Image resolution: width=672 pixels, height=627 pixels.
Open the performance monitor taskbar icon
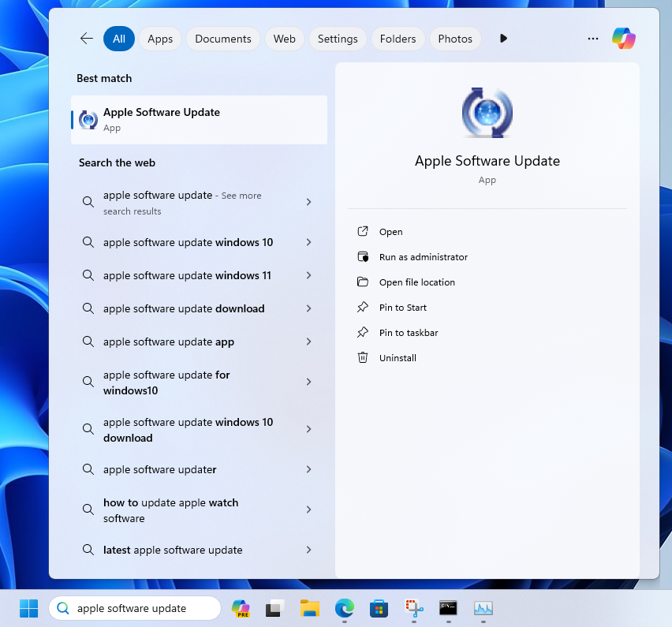[x=483, y=608]
